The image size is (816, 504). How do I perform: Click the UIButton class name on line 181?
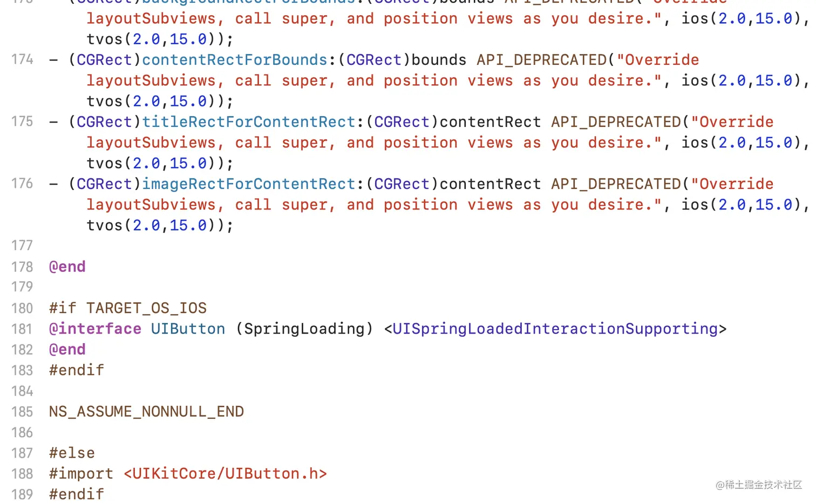pyautogui.click(x=188, y=329)
